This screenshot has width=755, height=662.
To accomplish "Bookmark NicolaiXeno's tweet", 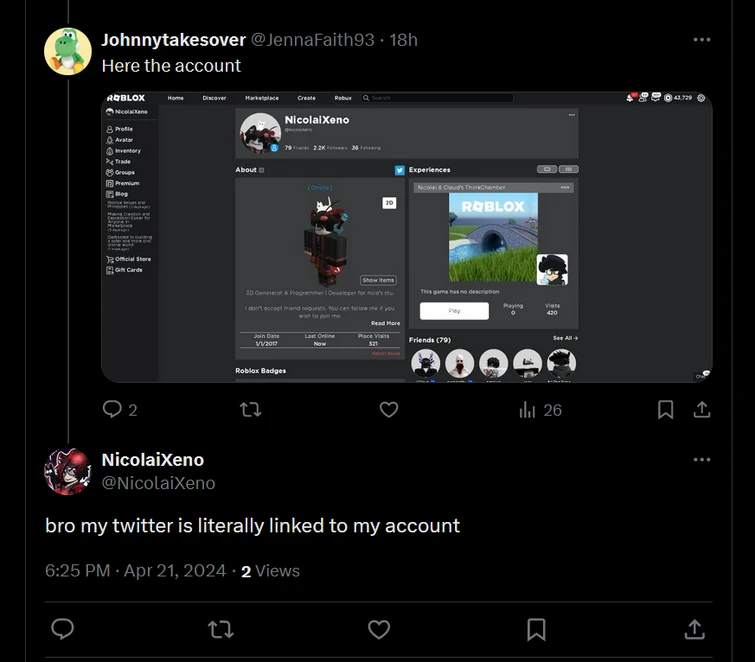I will (536, 630).
